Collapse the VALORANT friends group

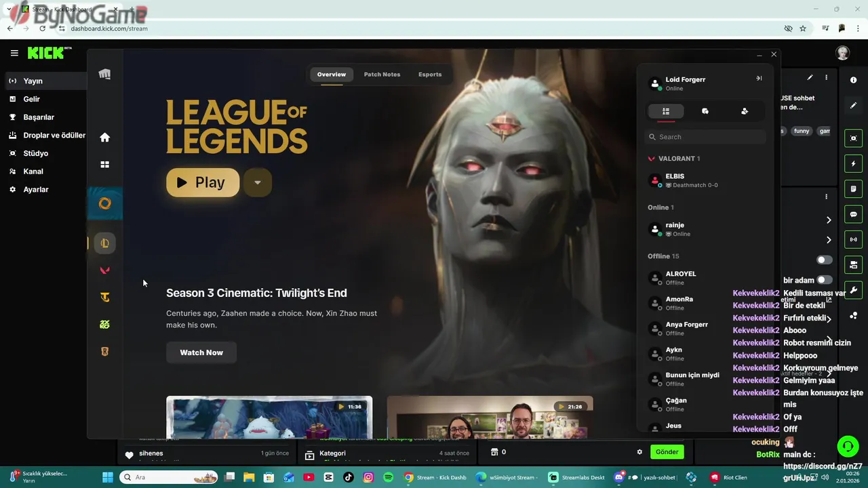[x=674, y=159]
